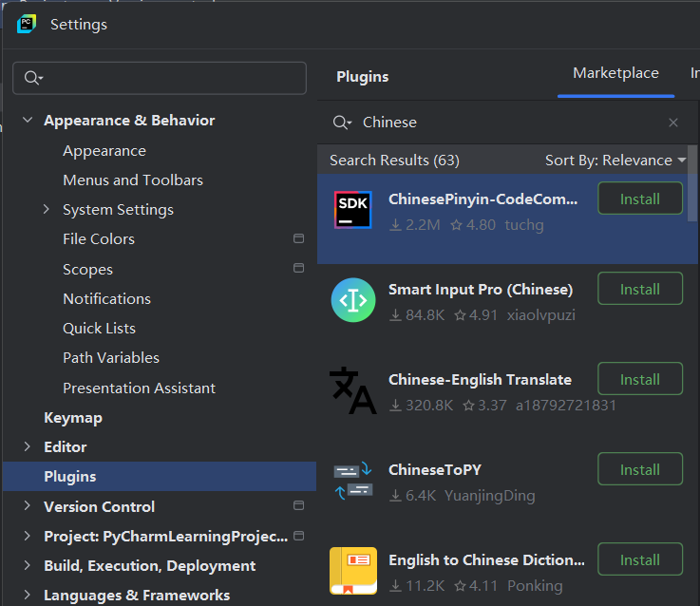Click the plugin search magnifier icon
This screenshot has height=606, width=700.
pos(342,122)
